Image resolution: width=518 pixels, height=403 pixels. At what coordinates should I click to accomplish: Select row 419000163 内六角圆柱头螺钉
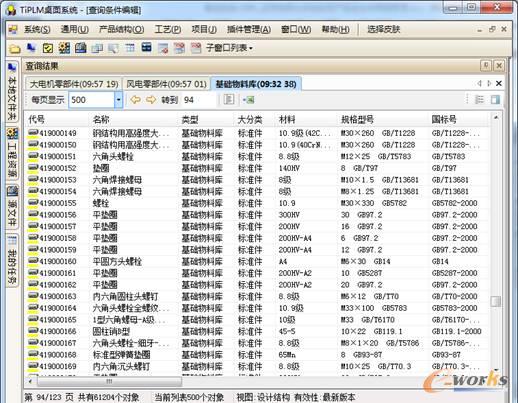click(257, 297)
